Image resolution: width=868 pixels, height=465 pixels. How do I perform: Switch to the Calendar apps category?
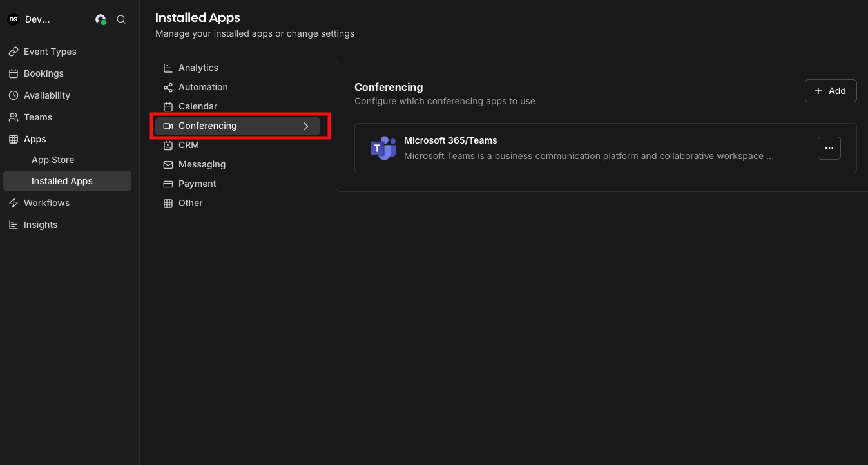[x=197, y=106]
